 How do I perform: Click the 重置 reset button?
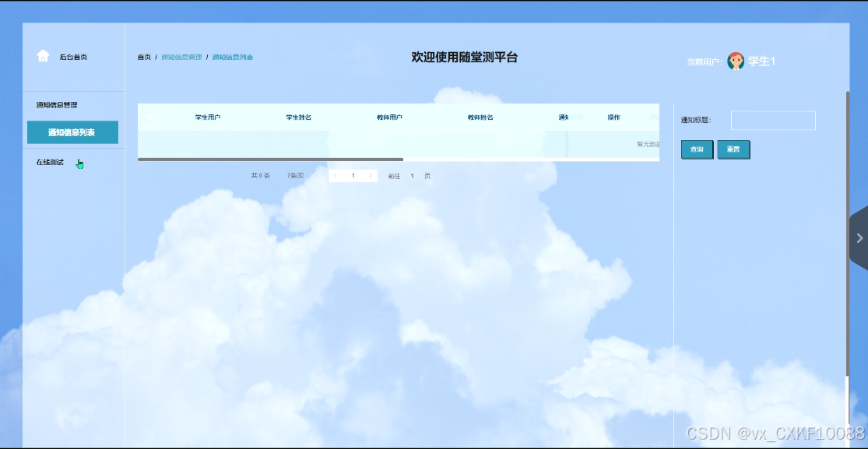click(733, 149)
